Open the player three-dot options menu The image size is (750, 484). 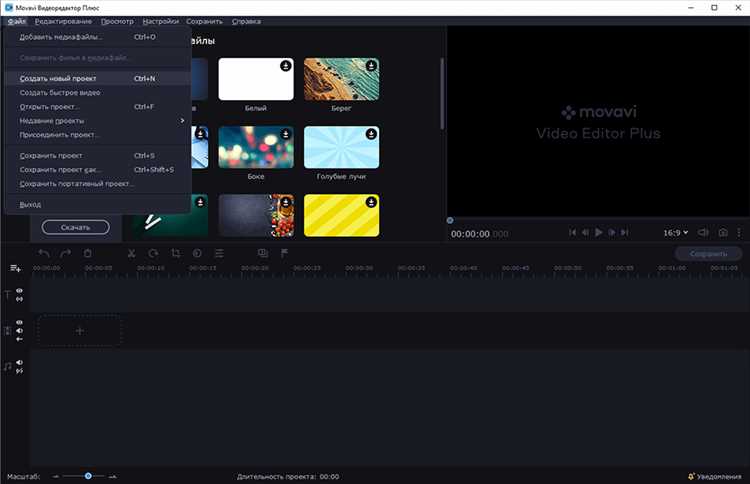(x=739, y=232)
